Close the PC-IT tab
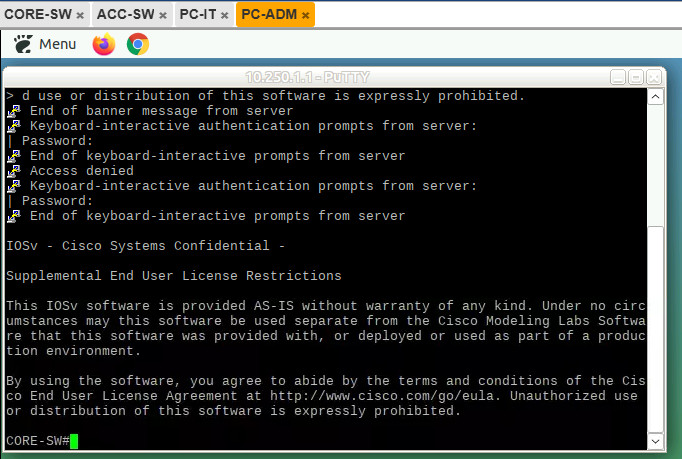682x459 pixels. tap(224, 15)
